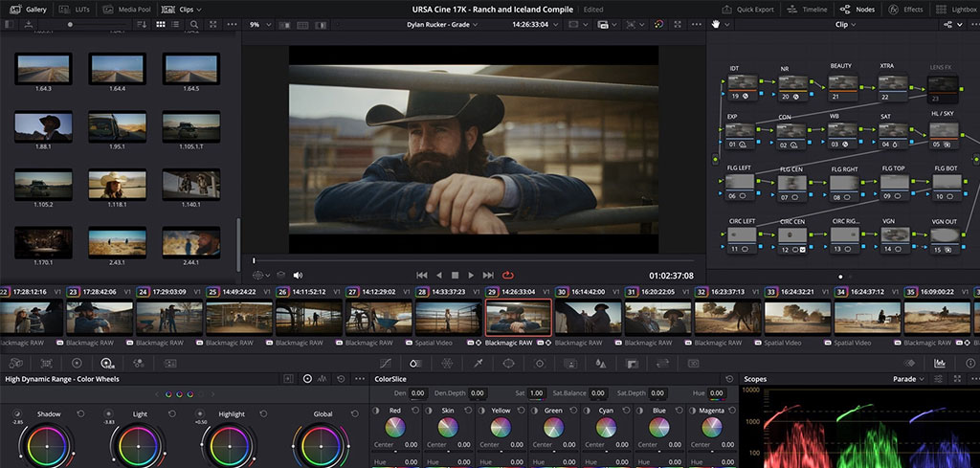Select node 05 HL / SKY
Viewport: 980px width, 468px height.
[944, 135]
